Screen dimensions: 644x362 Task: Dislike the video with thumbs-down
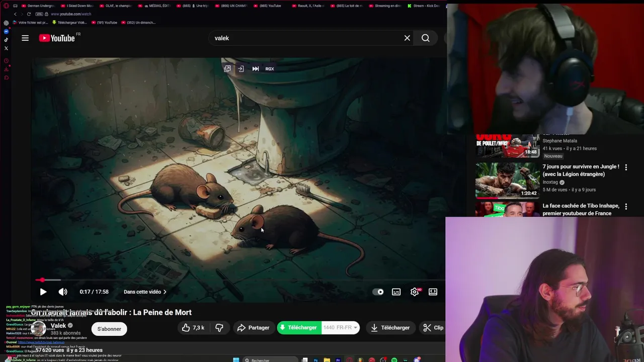point(219,328)
